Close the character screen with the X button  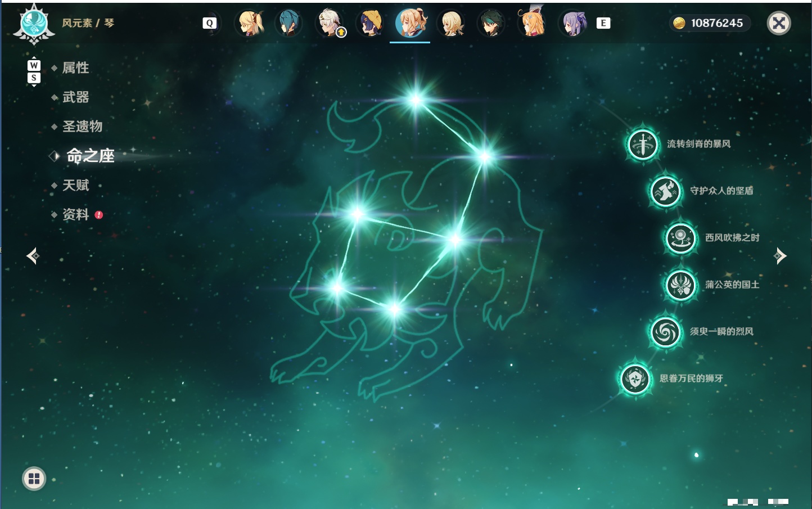[x=779, y=23]
